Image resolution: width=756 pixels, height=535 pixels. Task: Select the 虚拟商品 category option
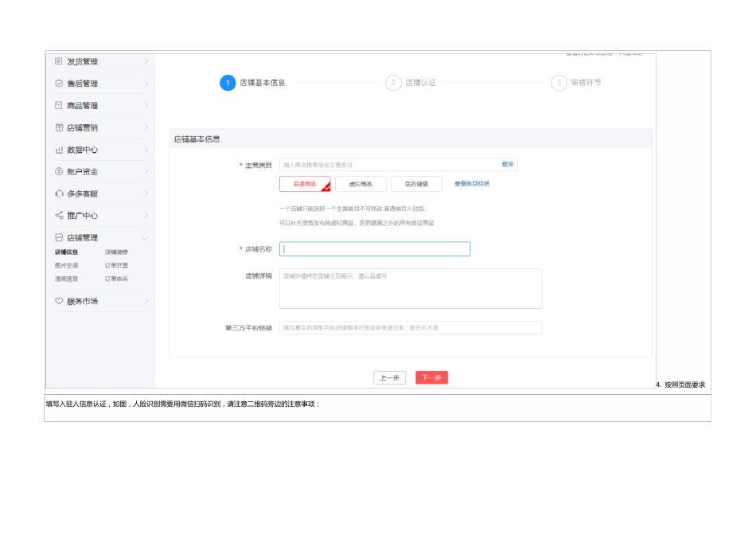pos(360,184)
